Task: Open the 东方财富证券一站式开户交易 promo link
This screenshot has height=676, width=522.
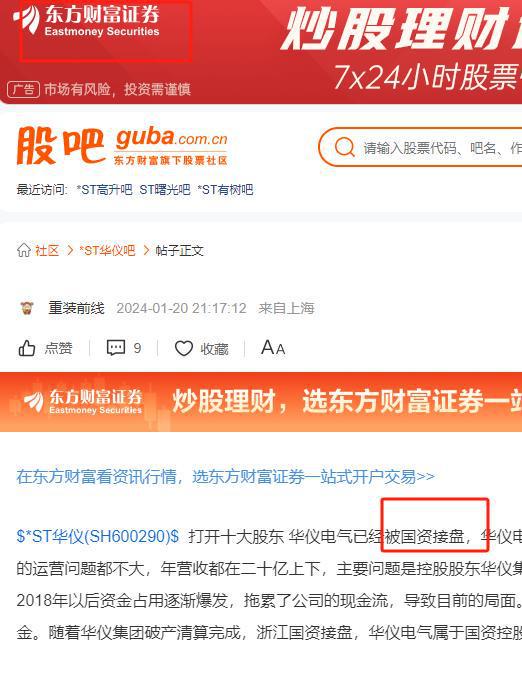Action: coord(225,476)
